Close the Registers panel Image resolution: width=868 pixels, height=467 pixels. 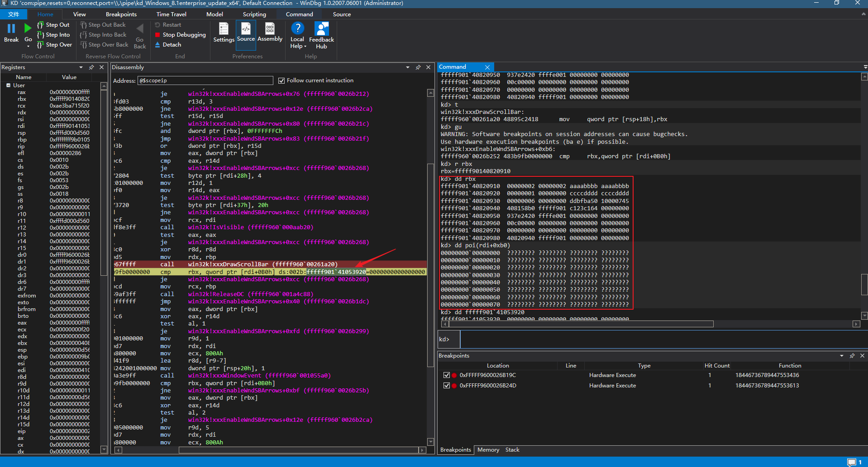click(102, 67)
